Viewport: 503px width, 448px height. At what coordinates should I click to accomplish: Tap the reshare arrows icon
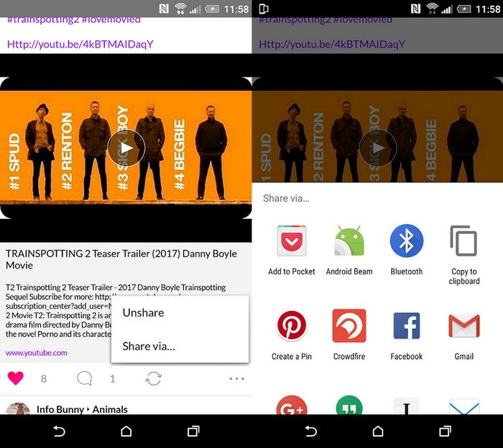pyautogui.click(x=153, y=378)
